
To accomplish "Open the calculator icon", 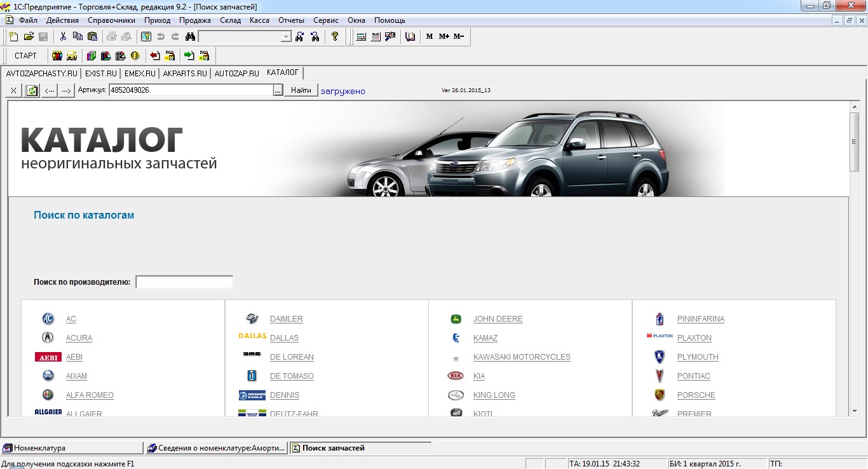I will pyautogui.click(x=361, y=37).
